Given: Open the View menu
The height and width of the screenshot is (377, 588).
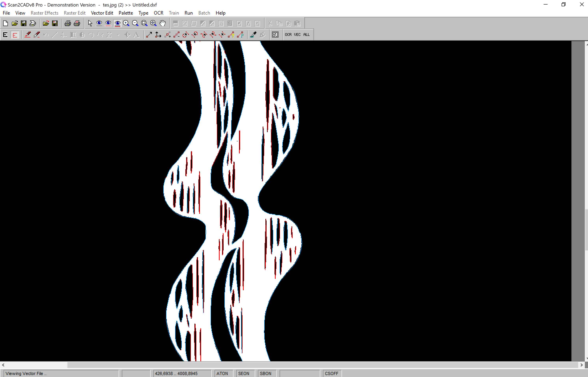Looking at the screenshot, I should 20,13.
